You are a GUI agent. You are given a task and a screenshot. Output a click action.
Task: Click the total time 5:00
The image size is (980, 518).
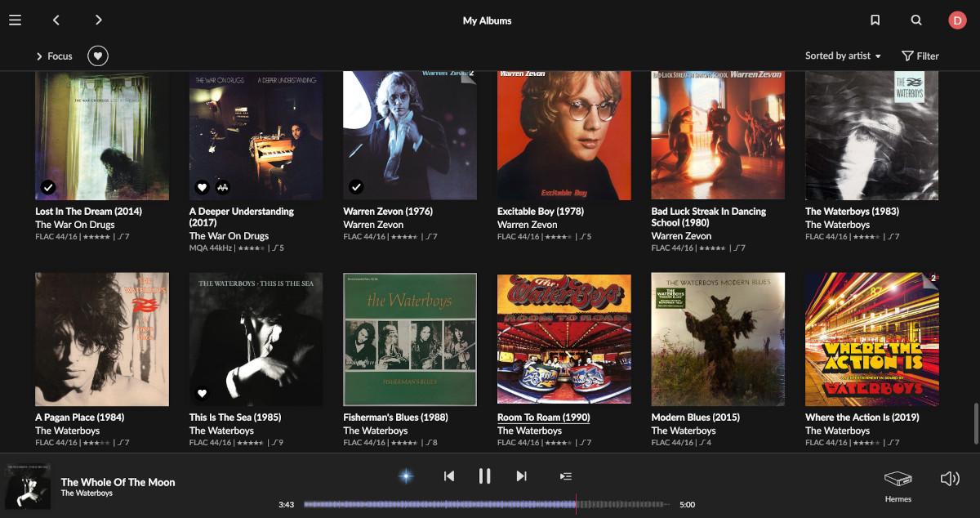pyautogui.click(x=688, y=505)
